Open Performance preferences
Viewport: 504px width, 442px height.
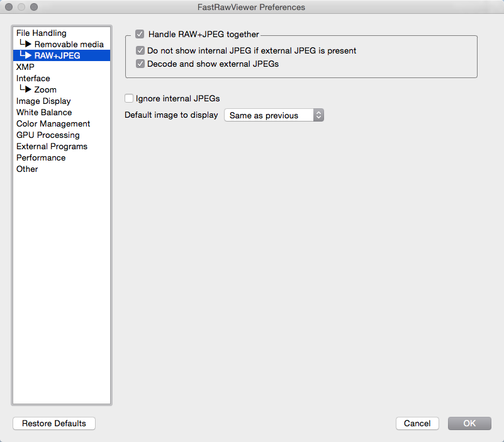click(62, 157)
